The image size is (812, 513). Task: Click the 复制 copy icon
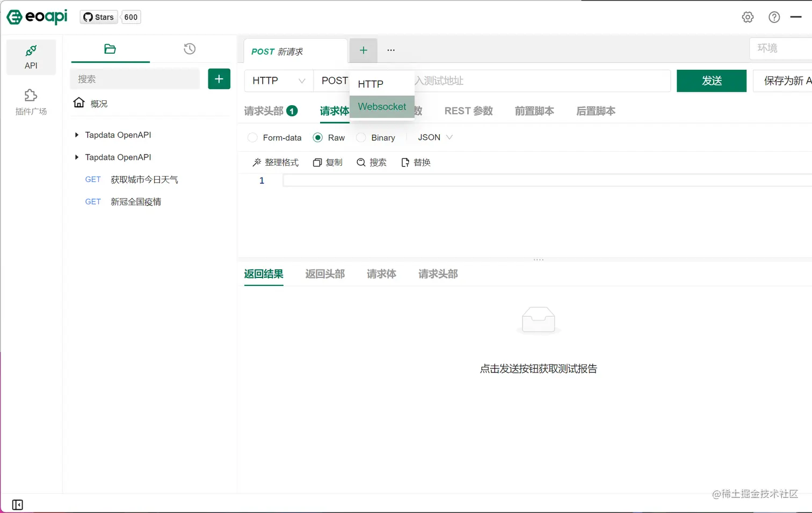coord(317,162)
